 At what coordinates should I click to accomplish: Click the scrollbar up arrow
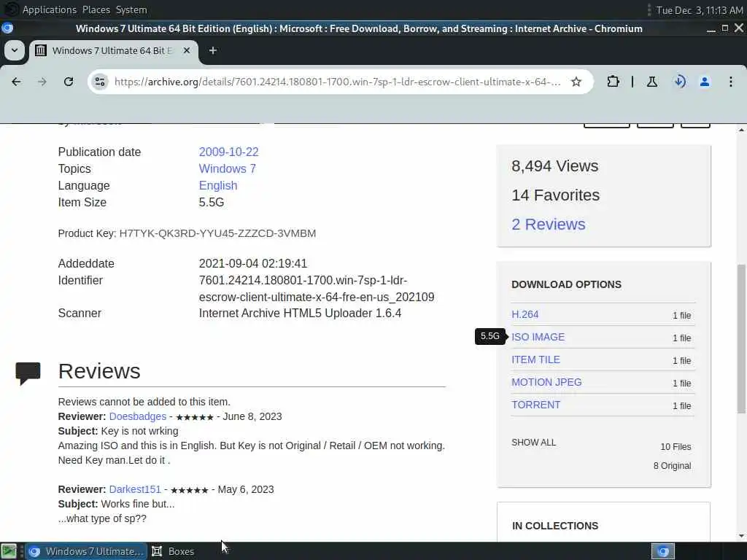point(741,130)
